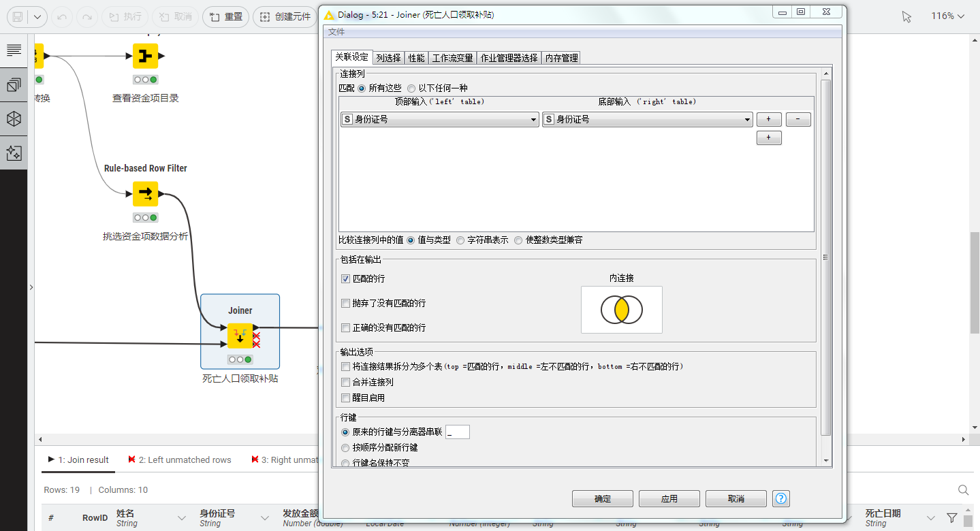The width and height of the screenshot is (980, 531).
Task: Select the Rule-based Row Filter node
Action: coord(145,194)
